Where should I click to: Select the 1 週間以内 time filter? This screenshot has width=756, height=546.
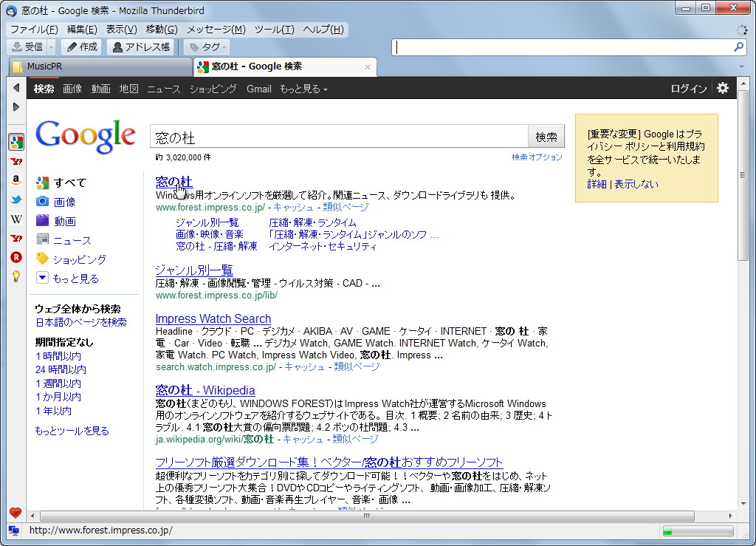pyautogui.click(x=58, y=383)
